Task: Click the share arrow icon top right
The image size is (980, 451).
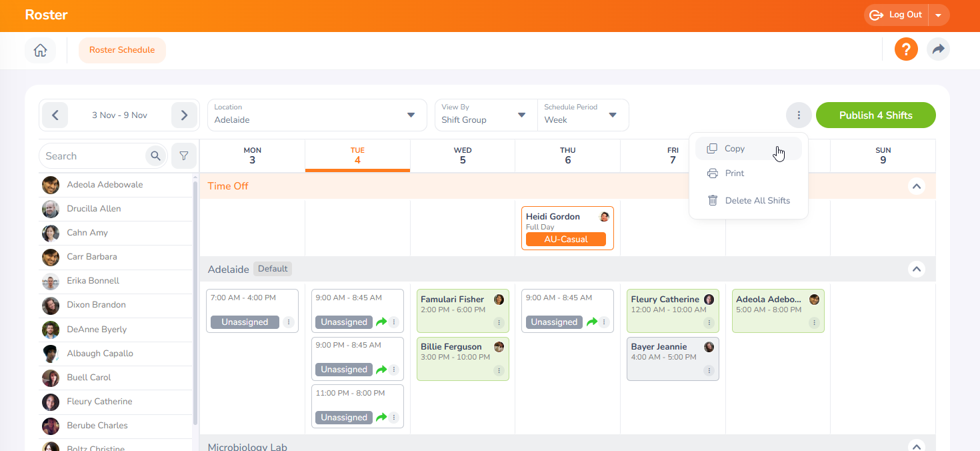Action: (938, 49)
